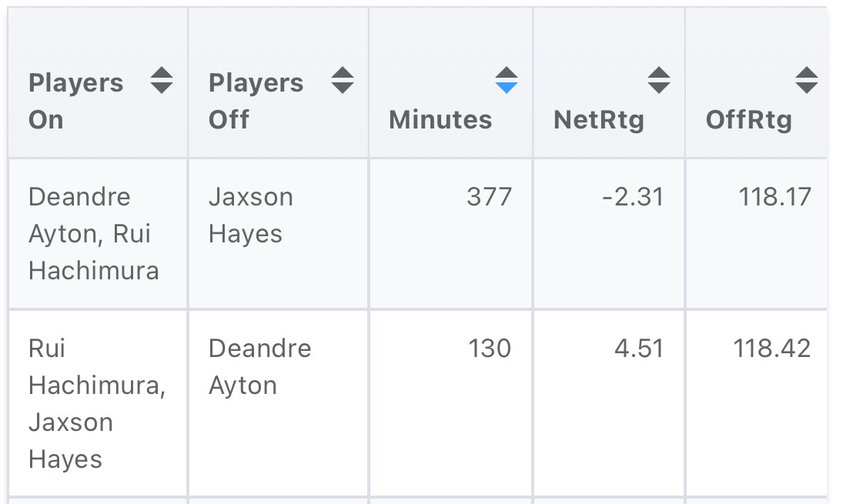Select the 377 minutes value
Viewport: 843px width, 504px height.
(489, 197)
